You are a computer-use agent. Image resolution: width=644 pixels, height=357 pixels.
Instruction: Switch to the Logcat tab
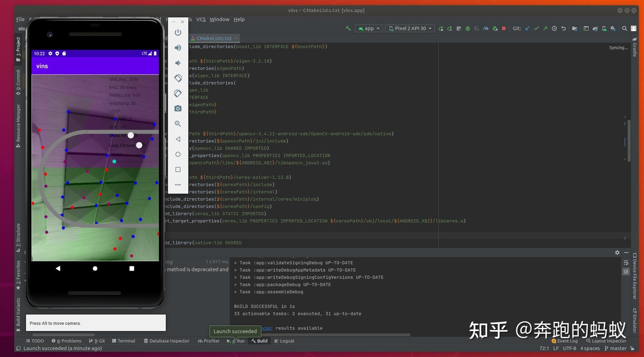pyautogui.click(x=286, y=340)
